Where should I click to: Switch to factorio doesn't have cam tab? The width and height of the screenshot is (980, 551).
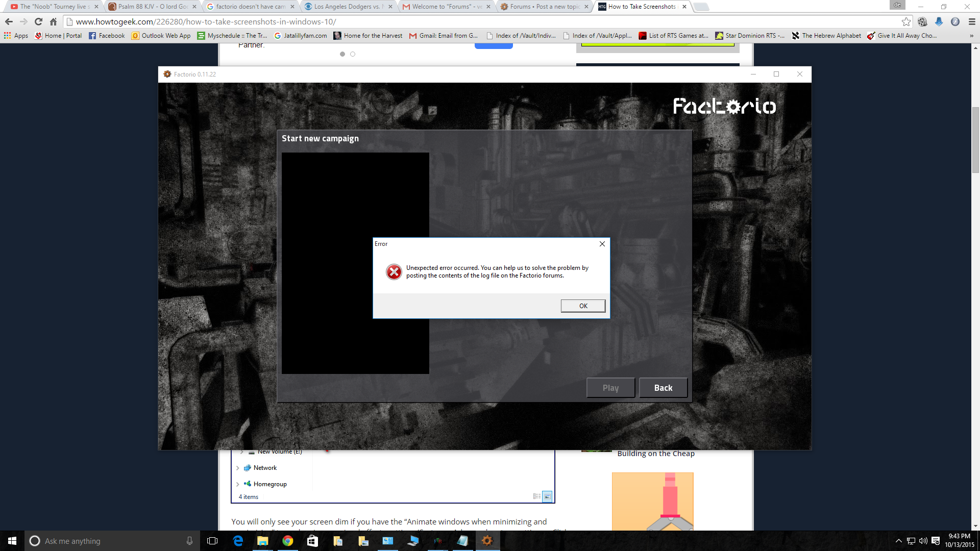point(250,7)
